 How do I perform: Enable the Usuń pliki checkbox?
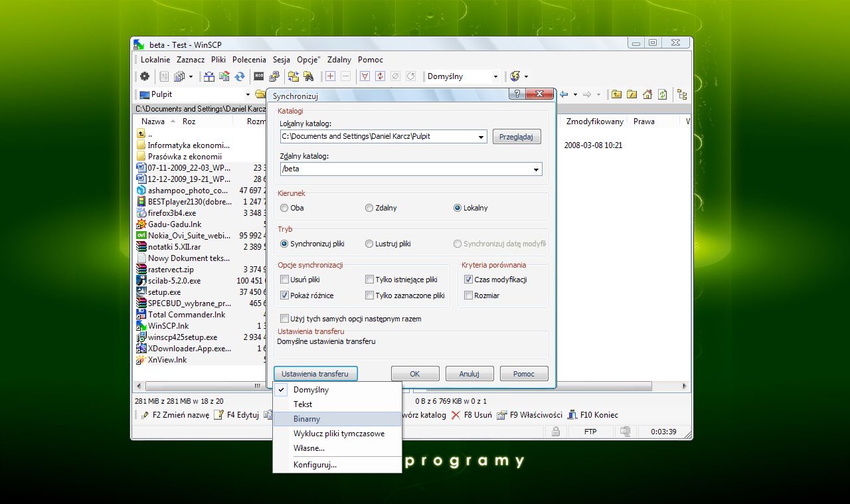tap(285, 280)
